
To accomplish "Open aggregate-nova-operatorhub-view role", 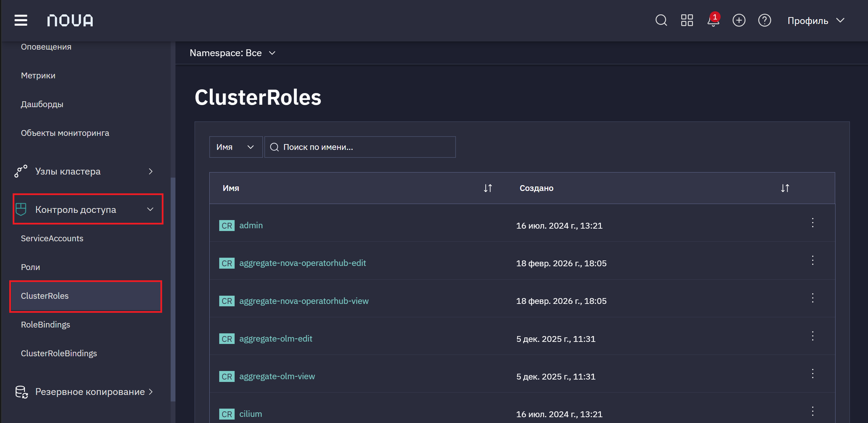I will pyautogui.click(x=304, y=301).
